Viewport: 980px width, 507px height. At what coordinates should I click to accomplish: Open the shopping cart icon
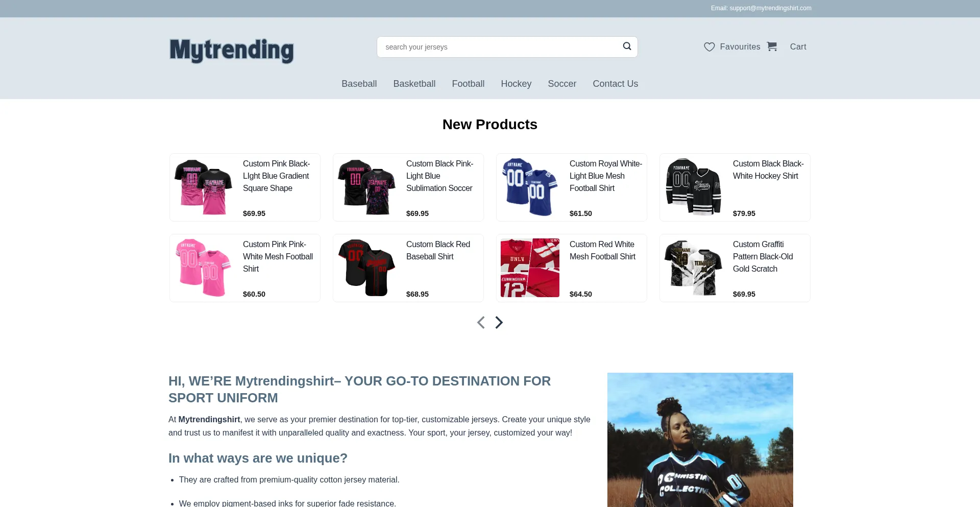tap(772, 46)
